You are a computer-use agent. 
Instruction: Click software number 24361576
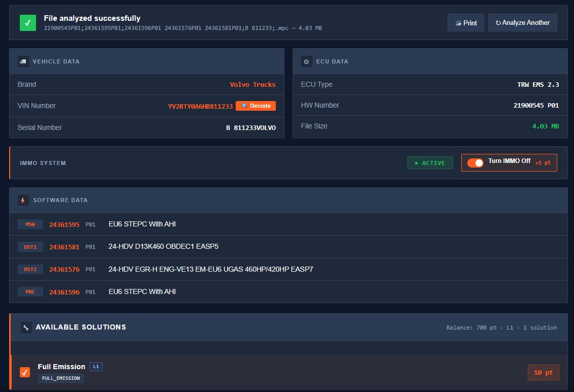tap(65, 270)
